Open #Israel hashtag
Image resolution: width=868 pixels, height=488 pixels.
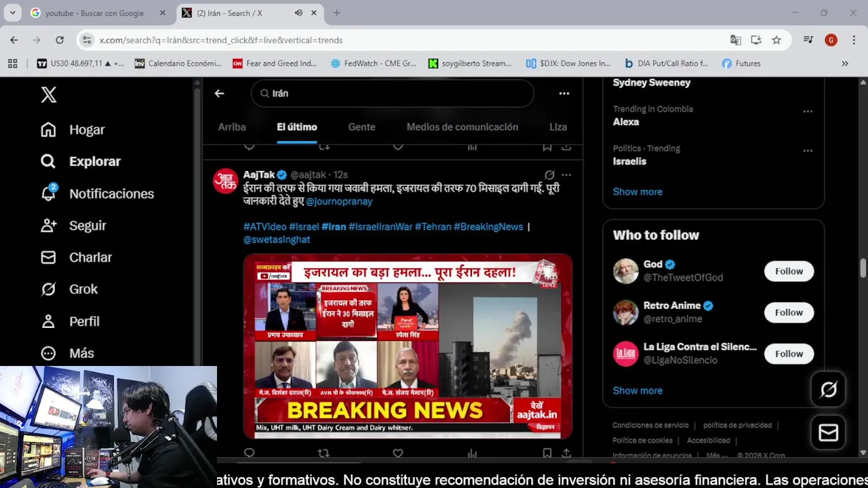[x=304, y=226]
